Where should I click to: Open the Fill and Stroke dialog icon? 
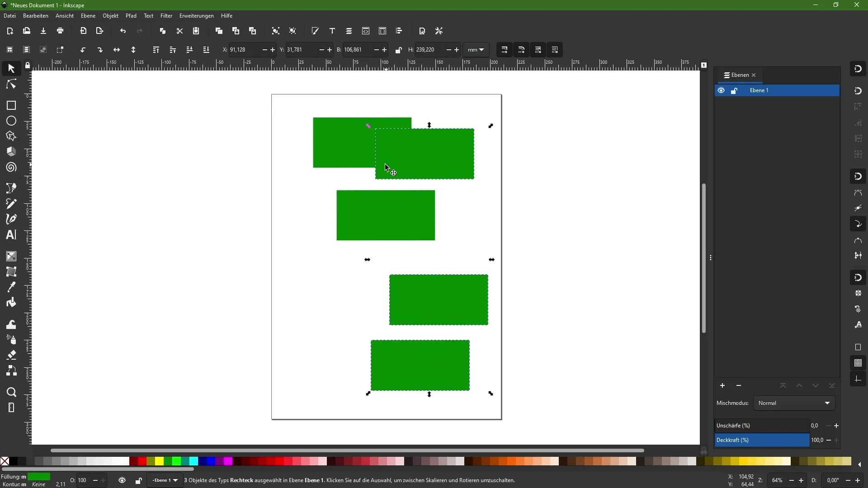tap(315, 31)
